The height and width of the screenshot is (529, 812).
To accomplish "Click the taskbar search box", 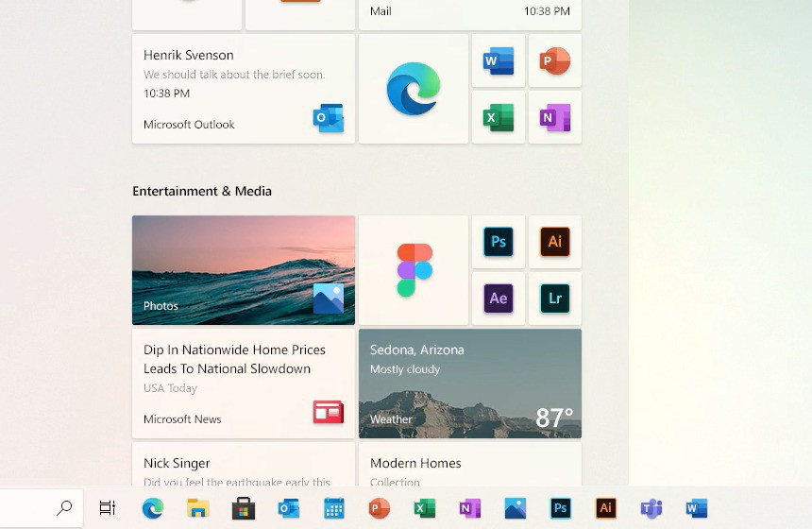I will click(x=42, y=508).
